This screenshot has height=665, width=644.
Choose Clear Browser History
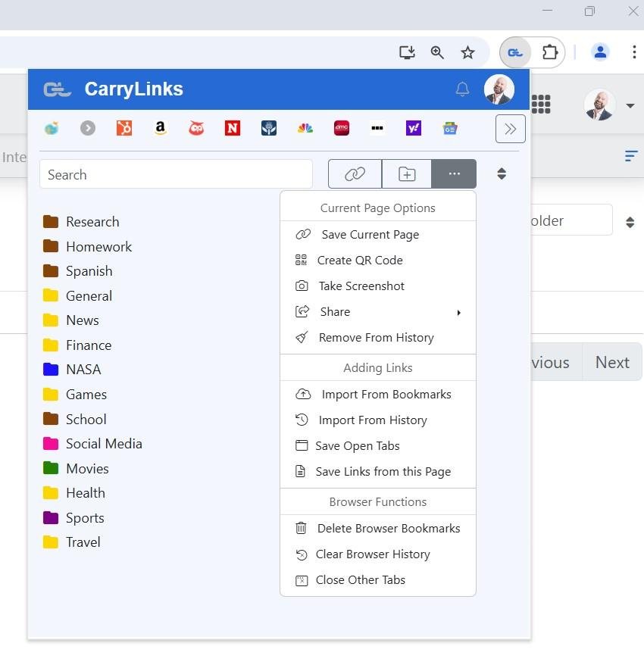point(378,554)
